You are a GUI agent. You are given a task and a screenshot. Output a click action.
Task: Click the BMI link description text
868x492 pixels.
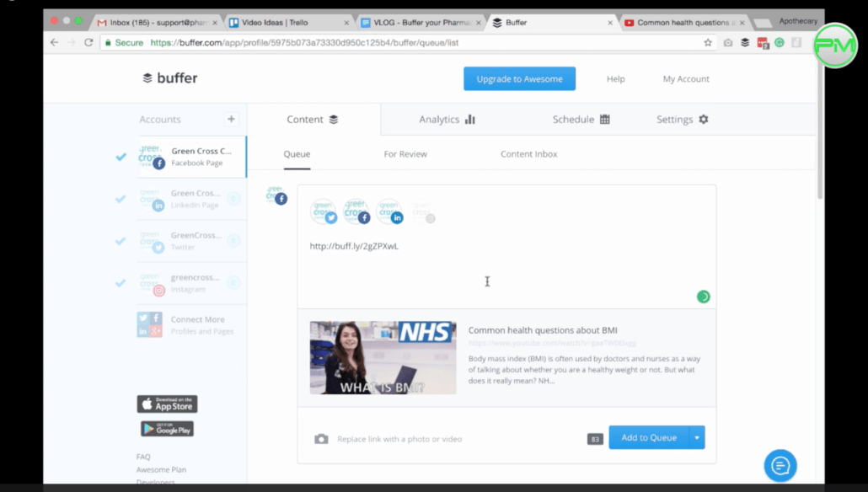585,370
